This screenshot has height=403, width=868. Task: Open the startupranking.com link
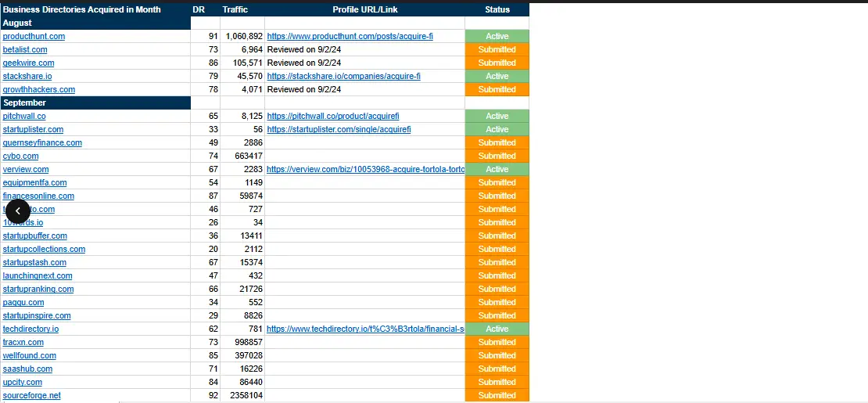[x=38, y=289]
